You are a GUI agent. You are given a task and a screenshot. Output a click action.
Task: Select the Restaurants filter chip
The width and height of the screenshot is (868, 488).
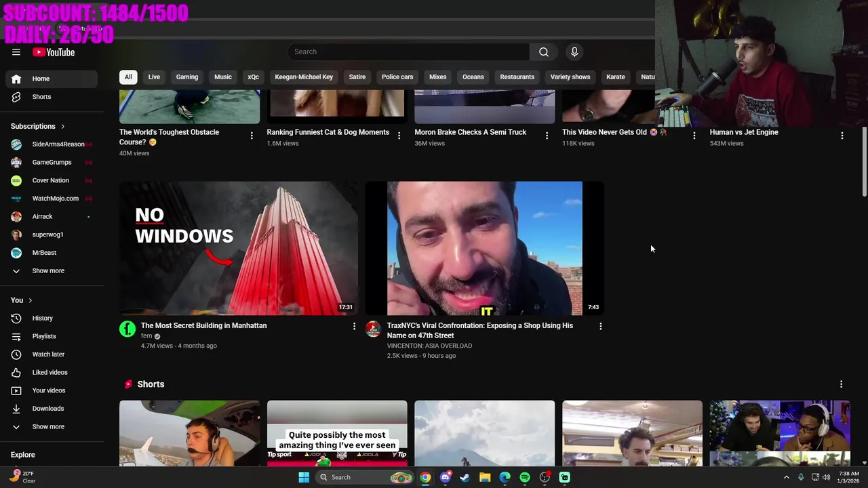pyautogui.click(x=517, y=77)
